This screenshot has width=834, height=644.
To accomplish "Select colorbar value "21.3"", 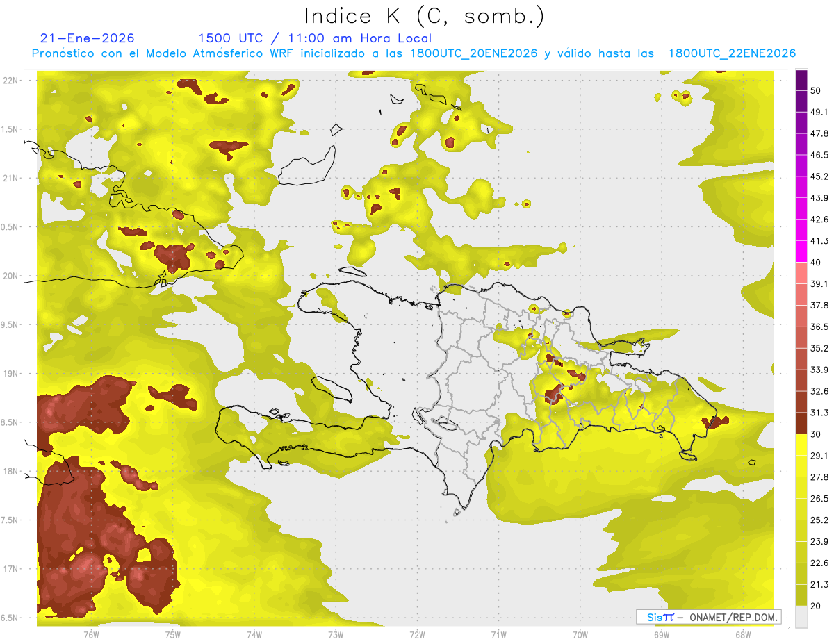I will pyautogui.click(x=819, y=584).
